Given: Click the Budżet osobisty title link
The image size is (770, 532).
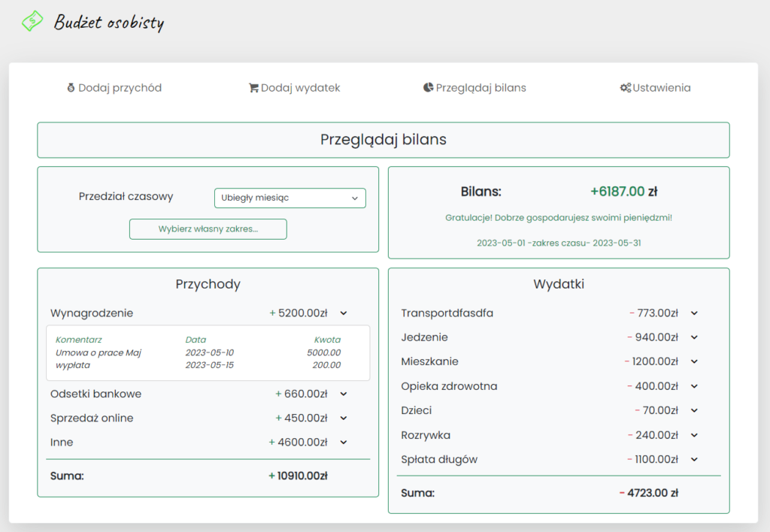Looking at the screenshot, I should (108, 23).
